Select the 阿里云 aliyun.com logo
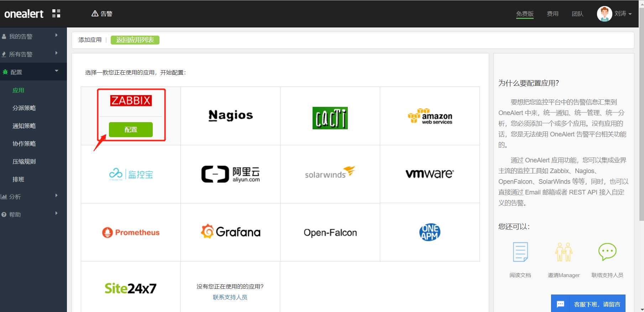 point(231,174)
